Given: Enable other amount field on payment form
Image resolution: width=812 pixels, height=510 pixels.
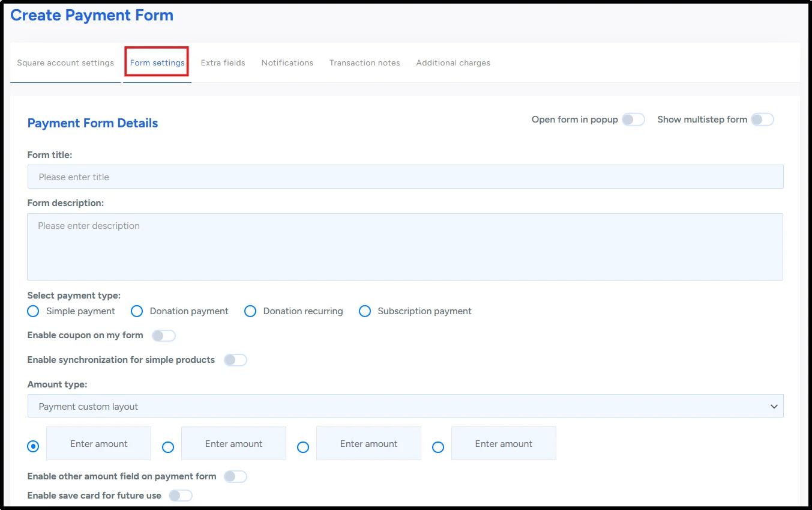Looking at the screenshot, I should pyautogui.click(x=235, y=477).
